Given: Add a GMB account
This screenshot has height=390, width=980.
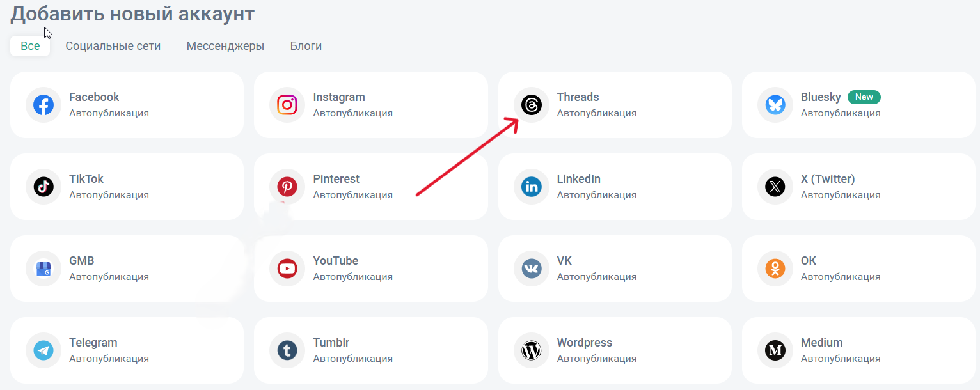Looking at the screenshot, I should click(x=127, y=269).
